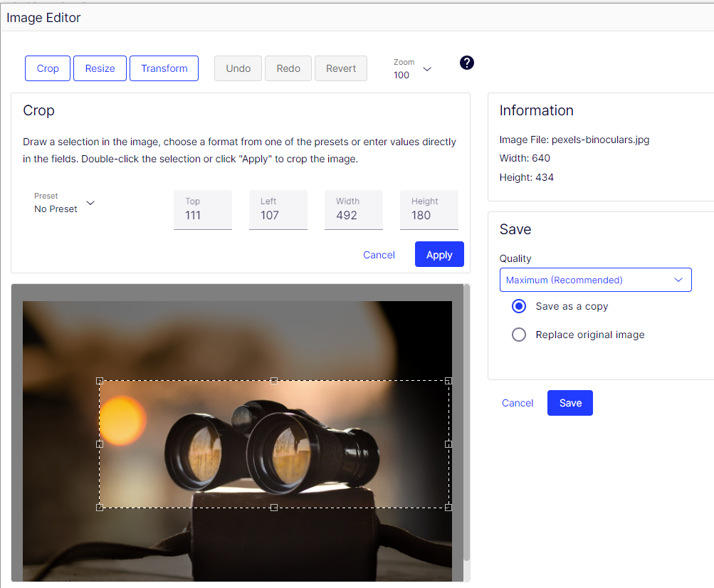Select the Save as a copy option

click(x=519, y=306)
